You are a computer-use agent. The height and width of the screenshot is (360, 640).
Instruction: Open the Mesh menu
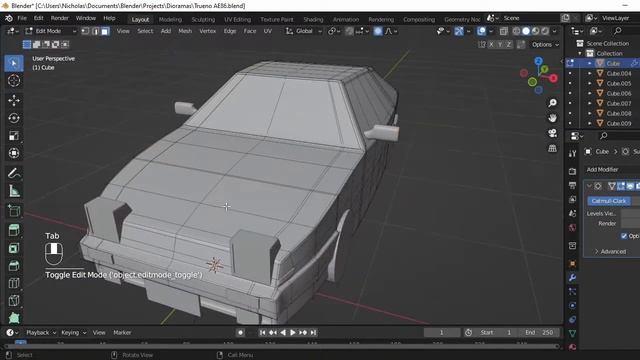click(185, 31)
